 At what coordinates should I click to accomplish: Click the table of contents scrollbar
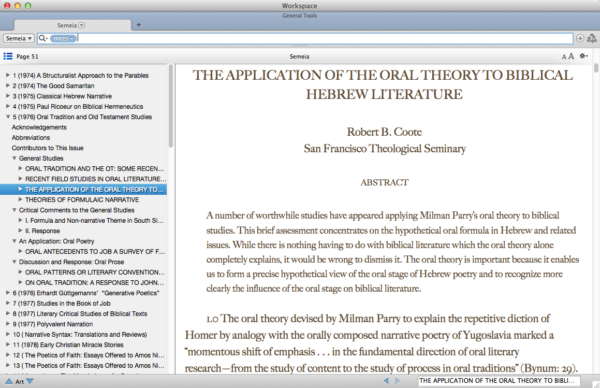[171, 107]
